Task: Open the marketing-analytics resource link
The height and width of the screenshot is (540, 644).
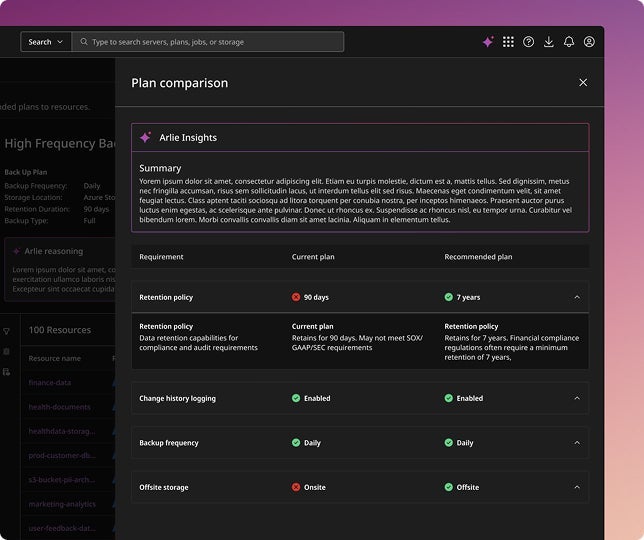Action: click(x=62, y=504)
